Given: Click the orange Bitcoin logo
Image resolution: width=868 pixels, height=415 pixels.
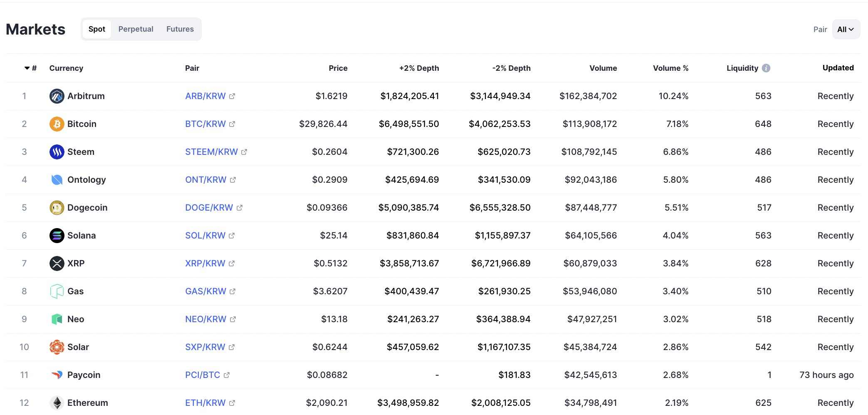Looking at the screenshot, I should coord(57,124).
